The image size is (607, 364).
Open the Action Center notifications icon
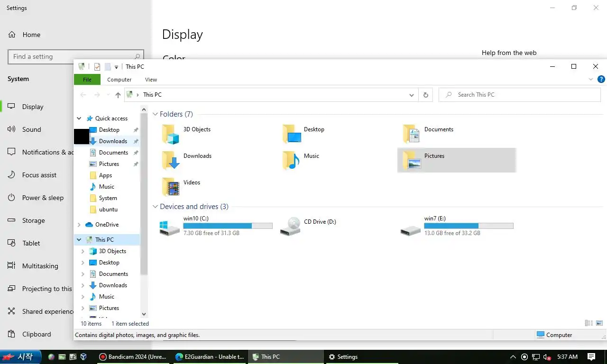591,357
